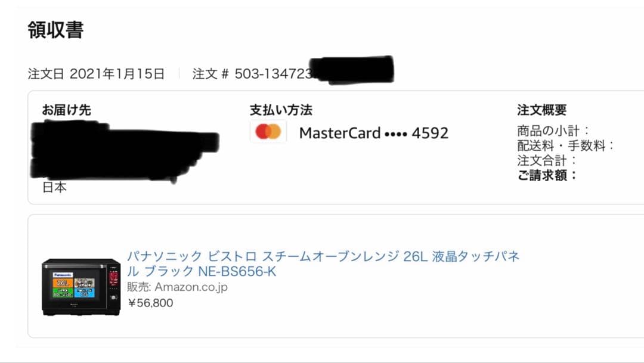Click the 商品の小計 label

pos(553,131)
